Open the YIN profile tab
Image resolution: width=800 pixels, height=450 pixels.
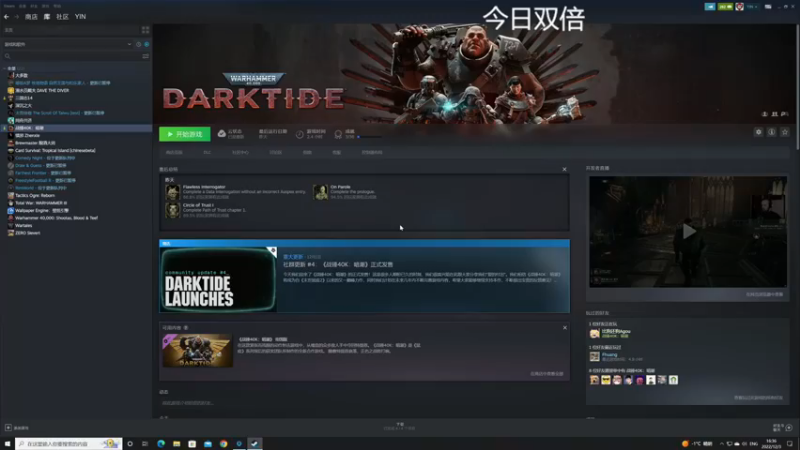click(x=81, y=17)
